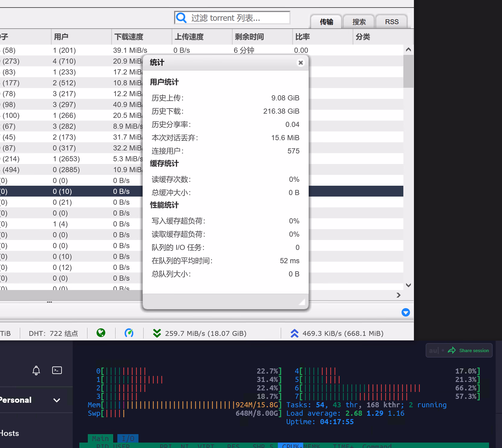Toggle the alternative speed limits gauge icon
Screen dimensions: 502x448
tap(129, 333)
